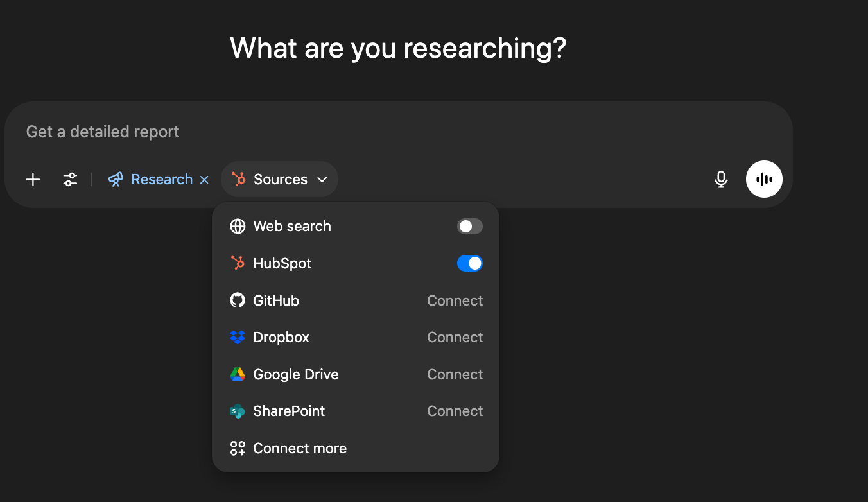Connect the SharePoint source
The image size is (868, 502).
tap(455, 411)
